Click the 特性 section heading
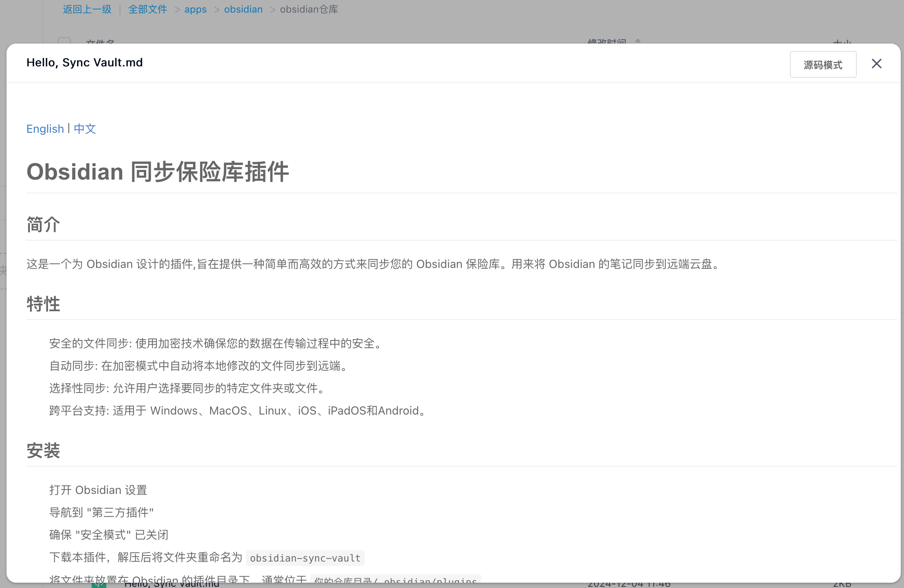Viewport: 904px width, 588px height. click(x=43, y=304)
